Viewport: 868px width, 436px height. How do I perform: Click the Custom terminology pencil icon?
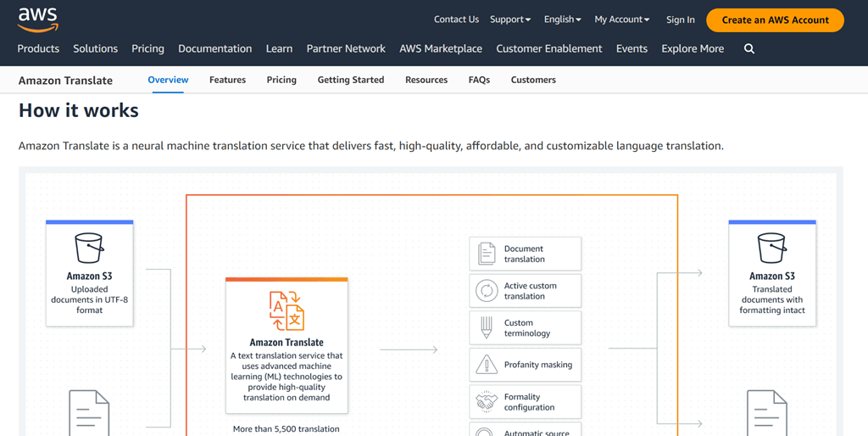coord(487,327)
